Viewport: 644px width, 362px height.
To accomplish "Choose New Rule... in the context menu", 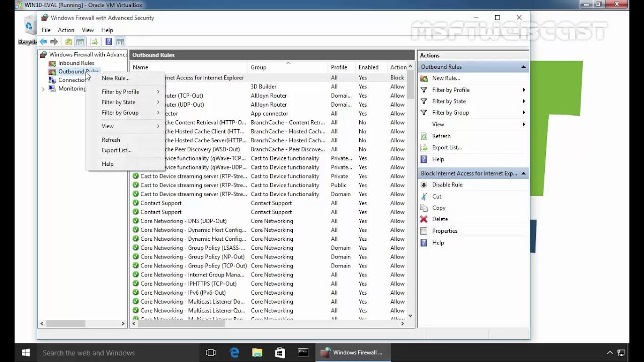I will pyautogui.click(x=126, y=78).
